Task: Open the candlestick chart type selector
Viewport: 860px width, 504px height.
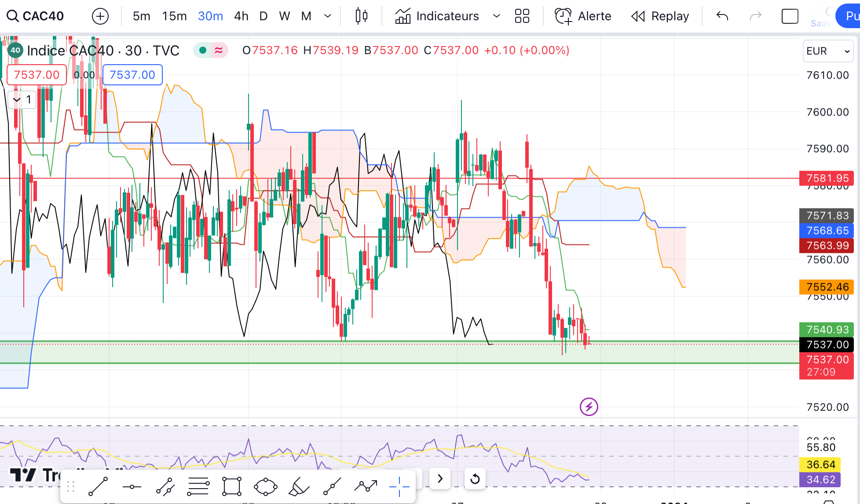Action: 361,16
